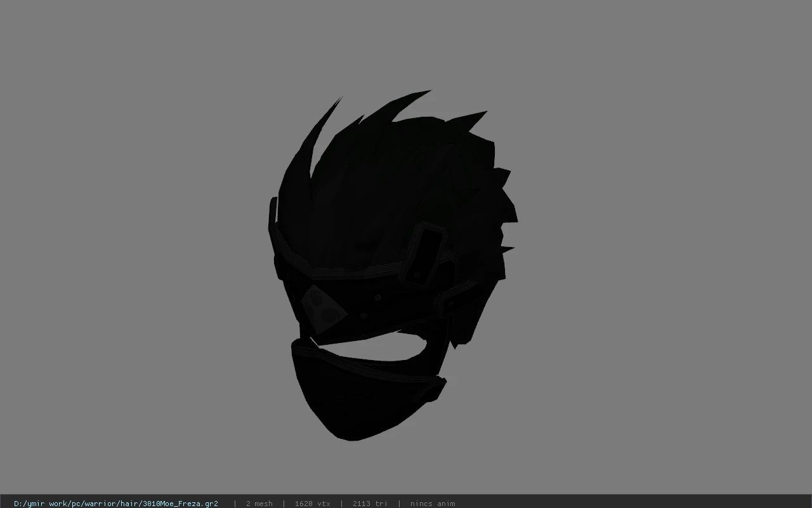Click the file path 3010Moe_Freza.gr2 in status bar
The image size is (812, 508).
point(116,504)
